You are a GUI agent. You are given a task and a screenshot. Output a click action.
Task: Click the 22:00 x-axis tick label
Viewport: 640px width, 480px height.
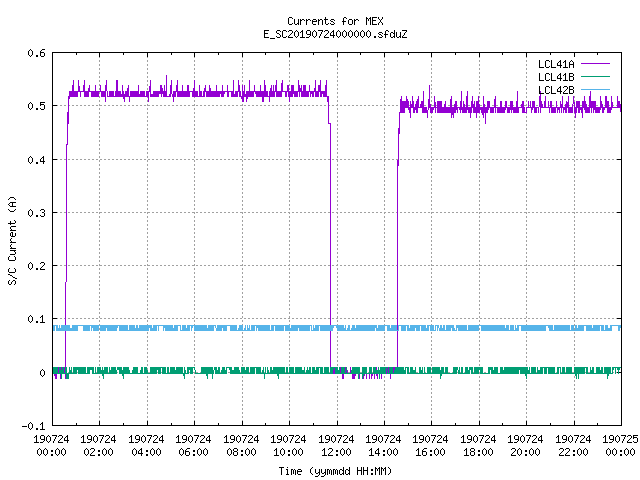573,452
